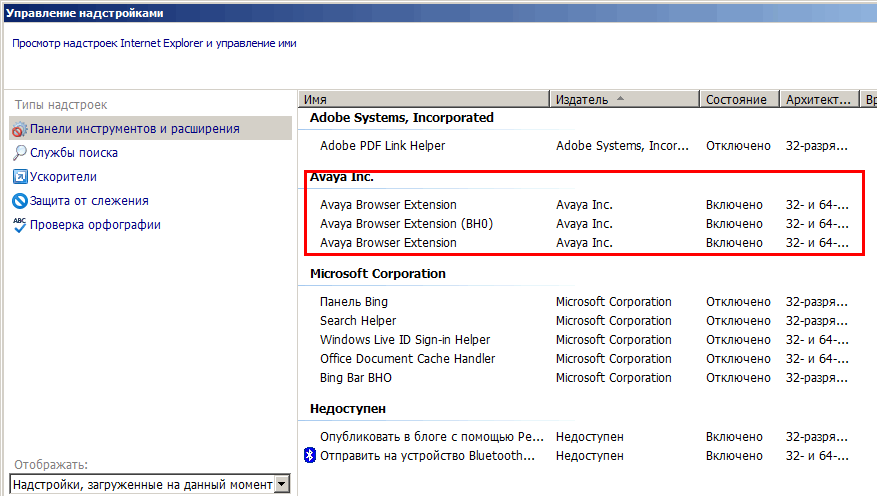
Task: Open the Отображать dropdown list
Action: point(150,484)
